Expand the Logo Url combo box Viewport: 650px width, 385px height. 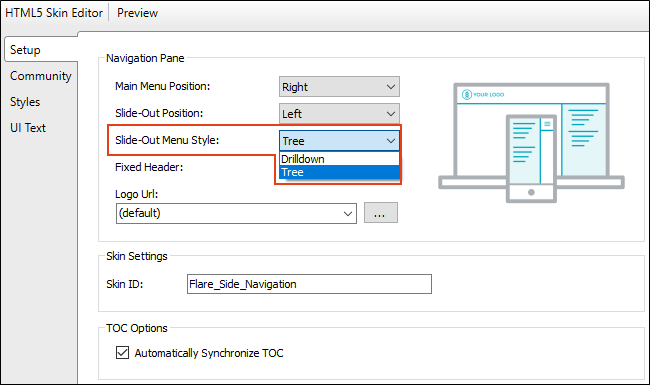point(347,213)
